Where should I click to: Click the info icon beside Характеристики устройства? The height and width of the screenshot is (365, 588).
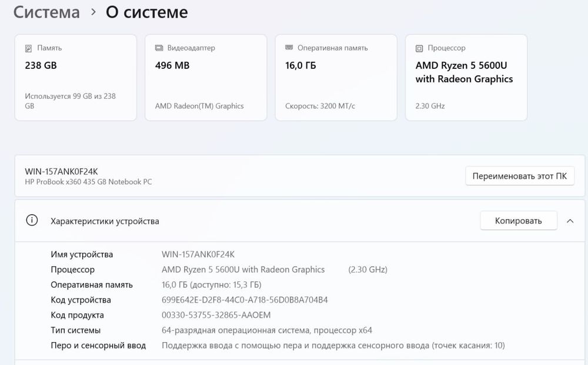coord(32,221)
